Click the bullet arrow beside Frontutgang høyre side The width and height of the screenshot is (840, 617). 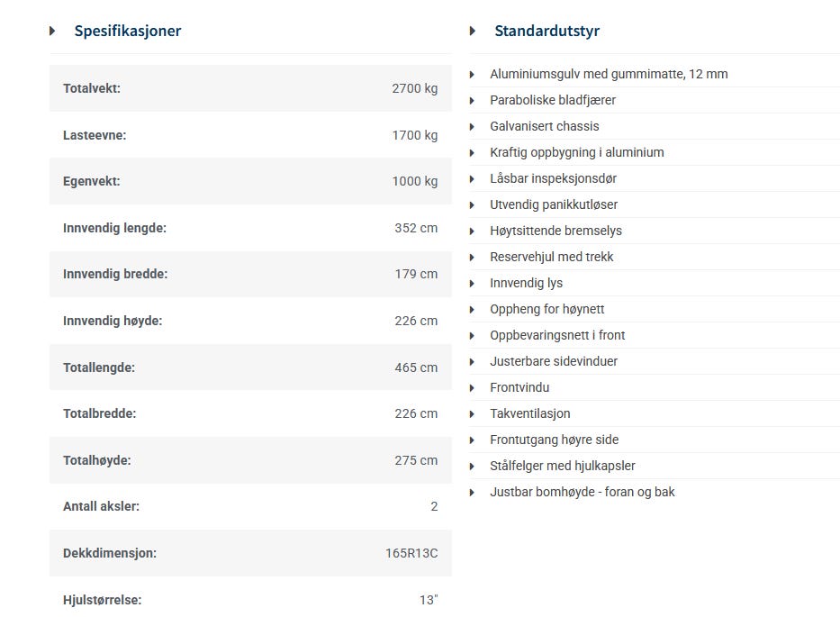coord(472,440)
